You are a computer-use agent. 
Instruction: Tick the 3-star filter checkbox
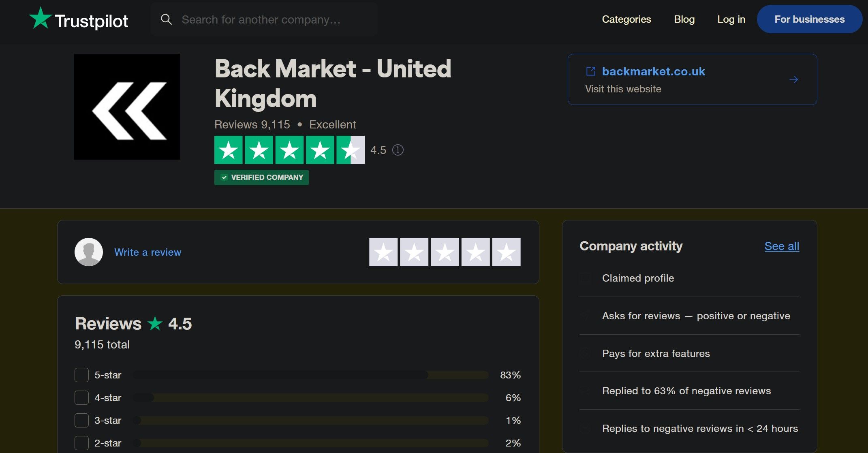coord(81,420)
